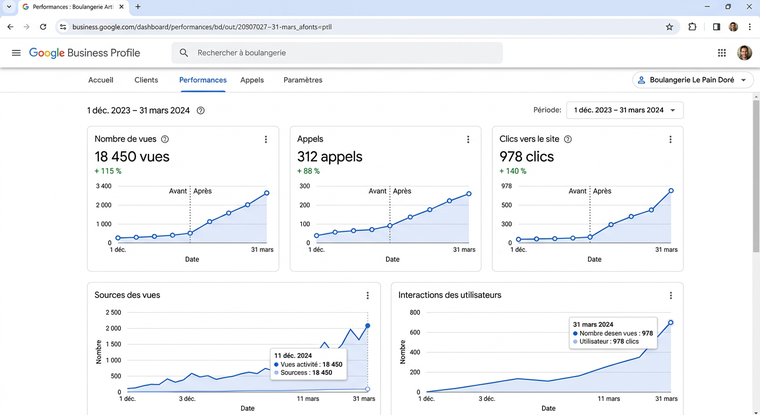Click the Google Business Profile logo

(x=84, y=53)
